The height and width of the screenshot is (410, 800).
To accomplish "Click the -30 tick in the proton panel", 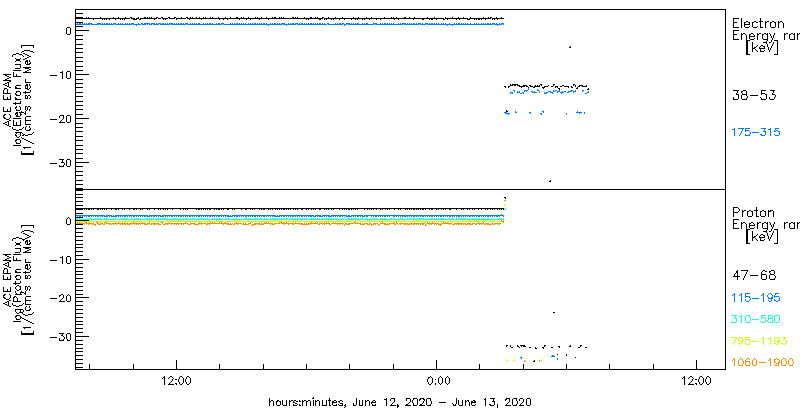I will point(59,337).
